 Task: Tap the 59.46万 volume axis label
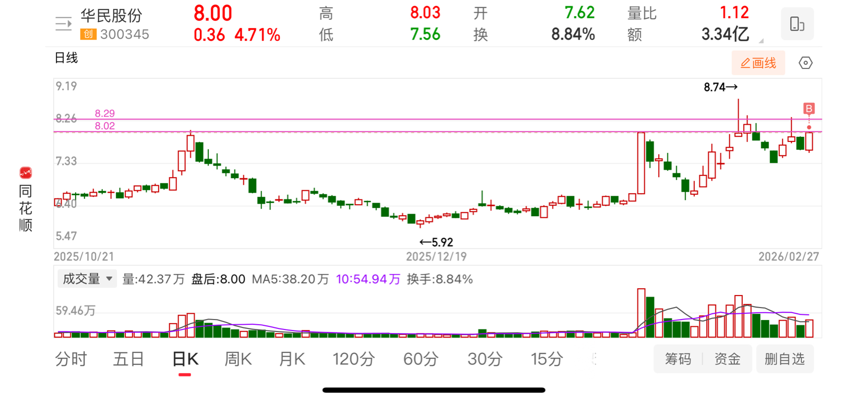(76, 311)
